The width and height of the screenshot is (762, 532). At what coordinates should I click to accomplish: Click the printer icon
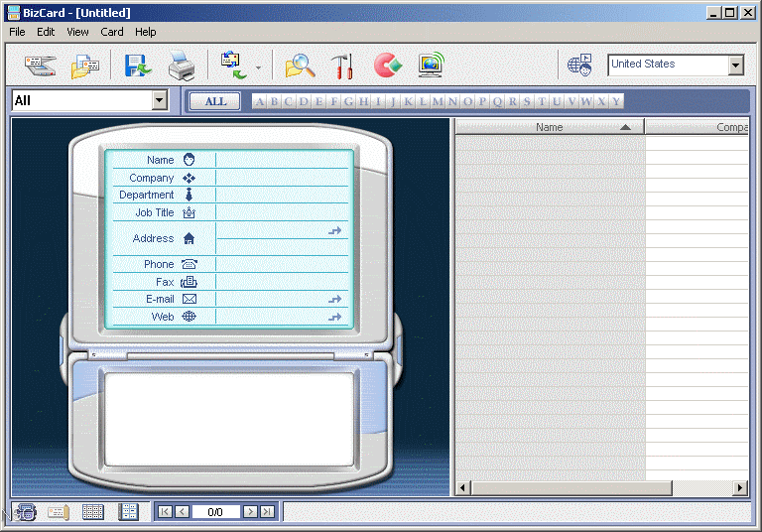[x=182, y=66]
